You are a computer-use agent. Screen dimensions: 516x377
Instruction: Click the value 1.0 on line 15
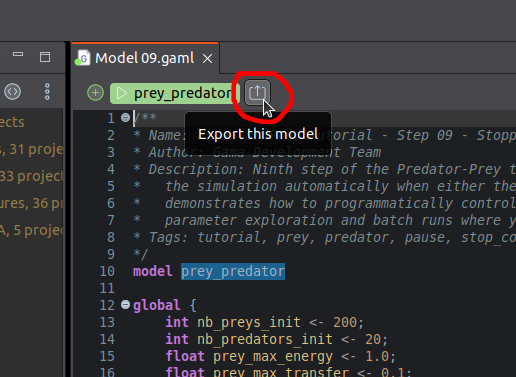point(377,356)
